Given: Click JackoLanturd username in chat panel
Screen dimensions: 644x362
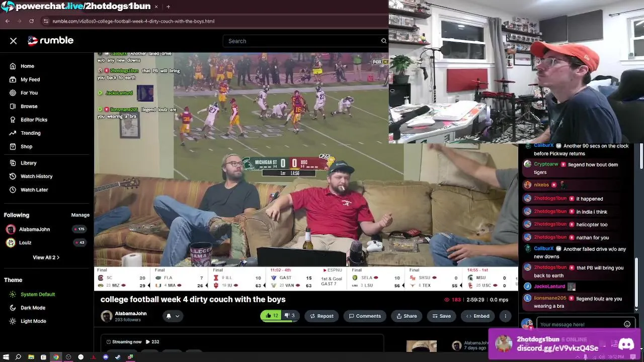Looking at the screenshot, I should (x=549, y=286).
